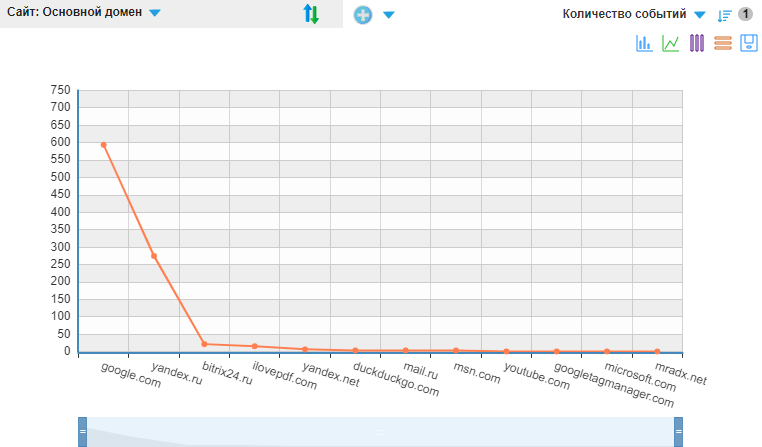Click the gray badge showing 1

(x=745, y=14)
